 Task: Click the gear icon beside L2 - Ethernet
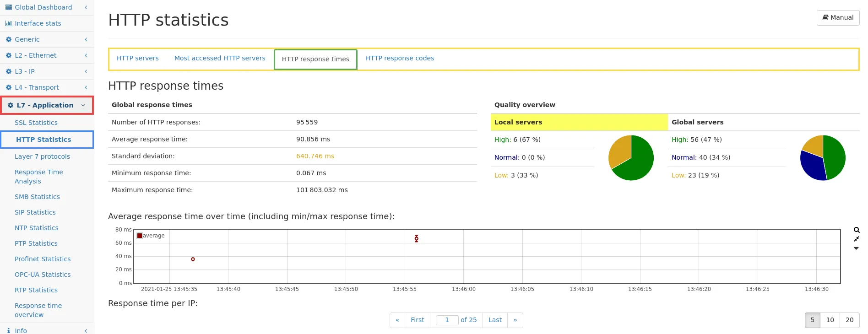(8, 55)
